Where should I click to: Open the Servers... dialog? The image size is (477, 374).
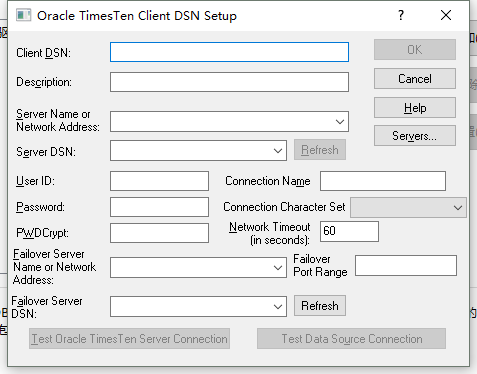415,136
